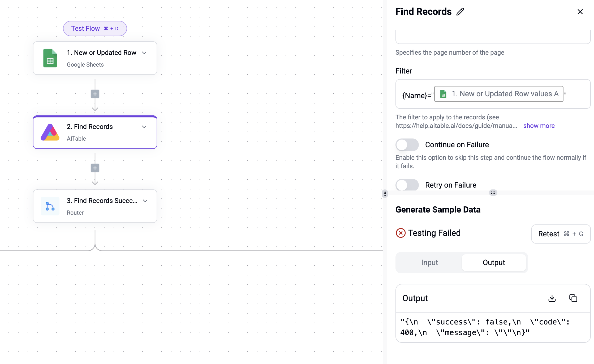Expand the Router step dropdown arrow
Viewport: 594px width, 364px height.
145,201
